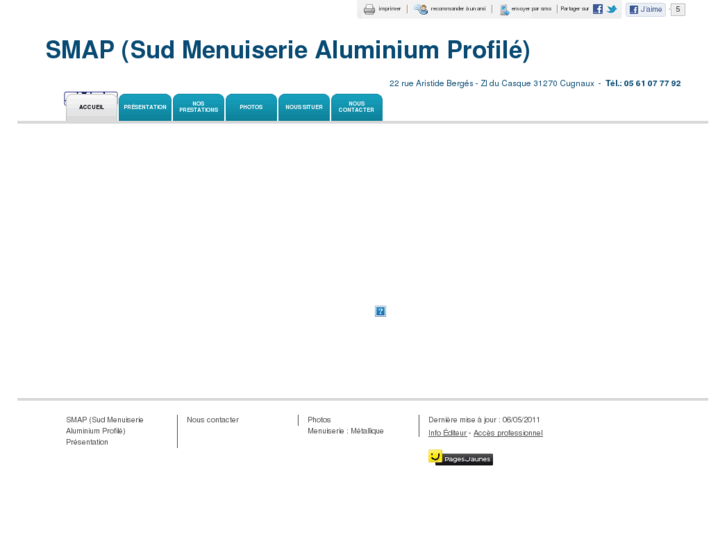Viewport: 727px width, 545px height.
Task: Click the footer Photos link
Action: coord(319,420)
